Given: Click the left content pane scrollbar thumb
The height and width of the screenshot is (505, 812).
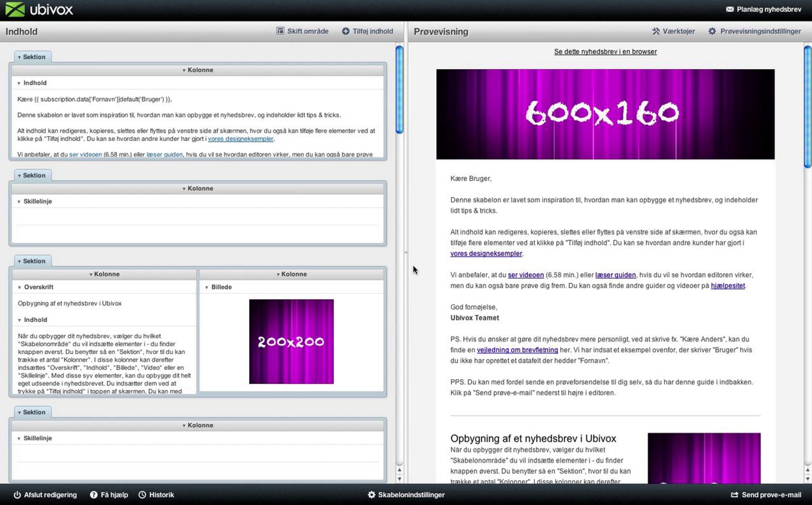Looking at the screenshot, I should point(399,90).
